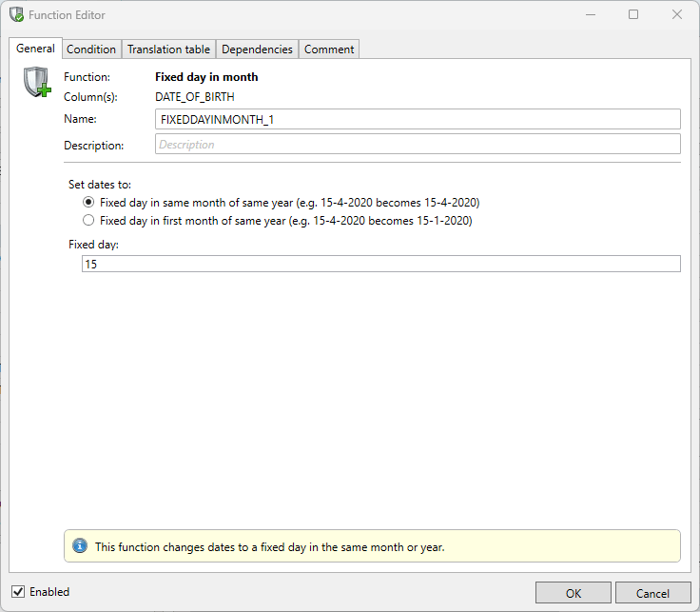This screenshot has width=700, height=612.
Task: Click the blue info icon in hint bar
Action: [x=80, y=546]
